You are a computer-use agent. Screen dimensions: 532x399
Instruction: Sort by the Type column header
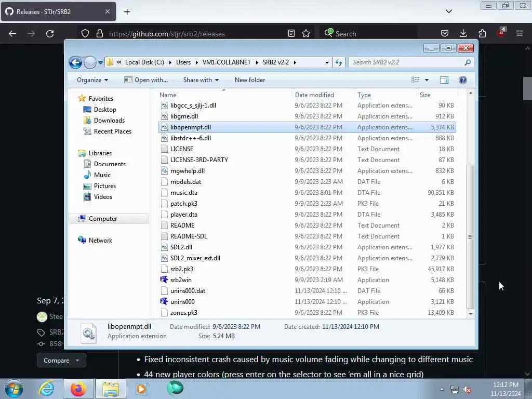point(364,95)
